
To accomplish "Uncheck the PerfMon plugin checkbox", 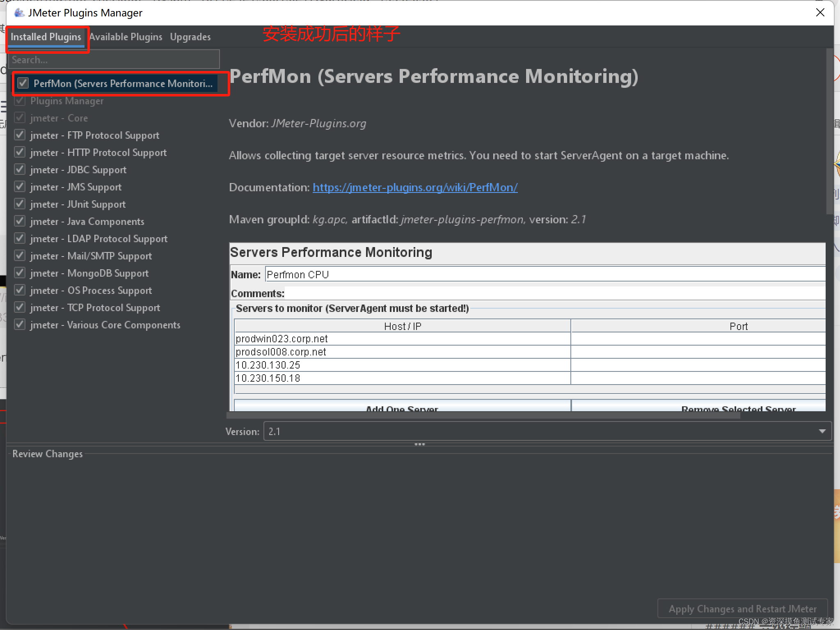I will click(23, 83).
